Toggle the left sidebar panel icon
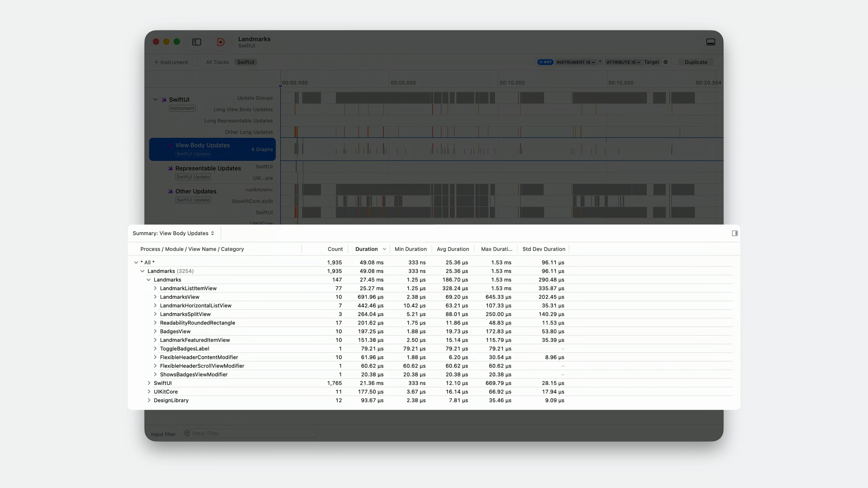The height and width of the screenshot is (488, 868). click(196, 42)
